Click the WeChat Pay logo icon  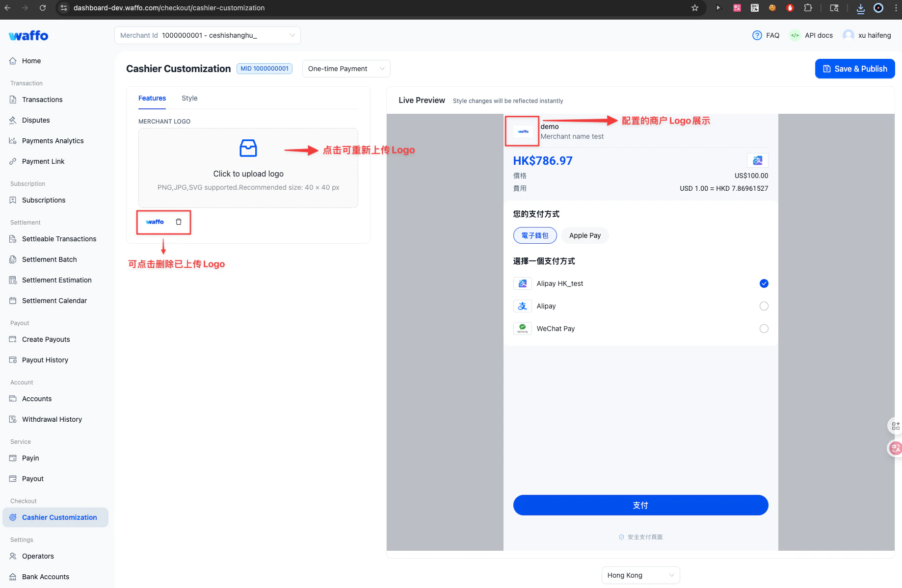click(523, 329)
